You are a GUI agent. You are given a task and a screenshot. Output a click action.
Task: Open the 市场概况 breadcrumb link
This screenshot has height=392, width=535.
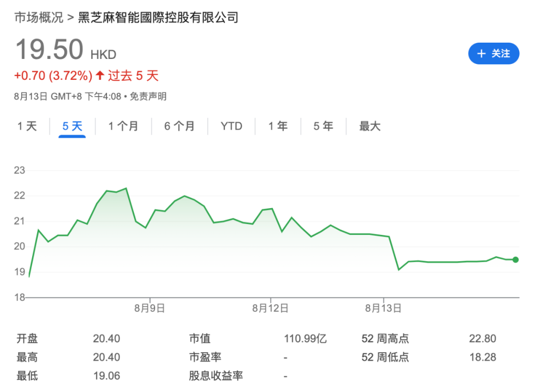[39, 17]
